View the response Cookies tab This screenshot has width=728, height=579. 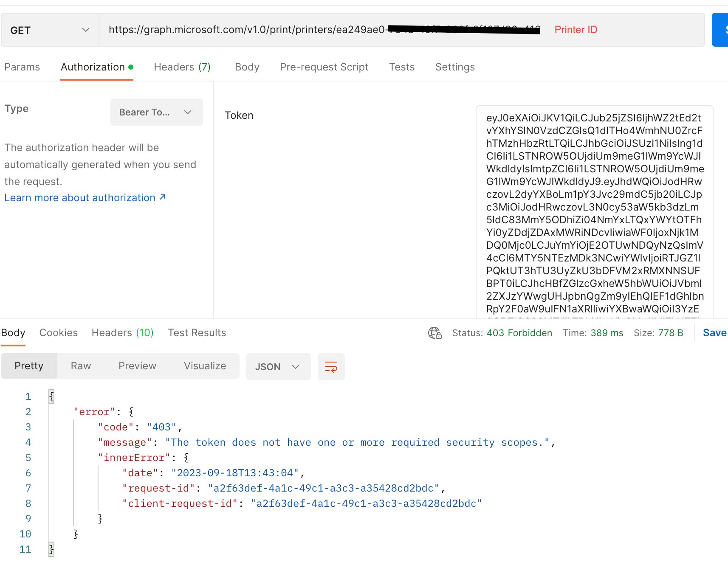click(x=58, y=333)
